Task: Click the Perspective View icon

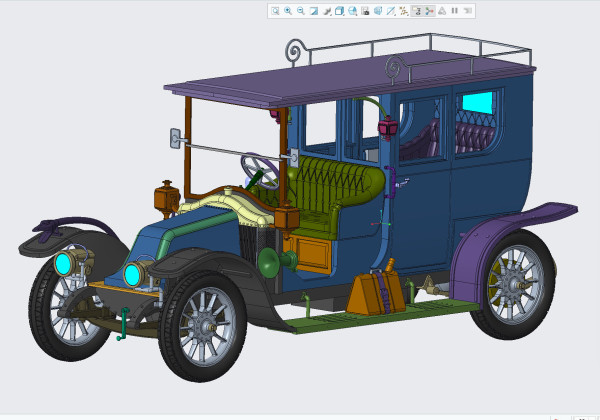Action: click(378, 11)
